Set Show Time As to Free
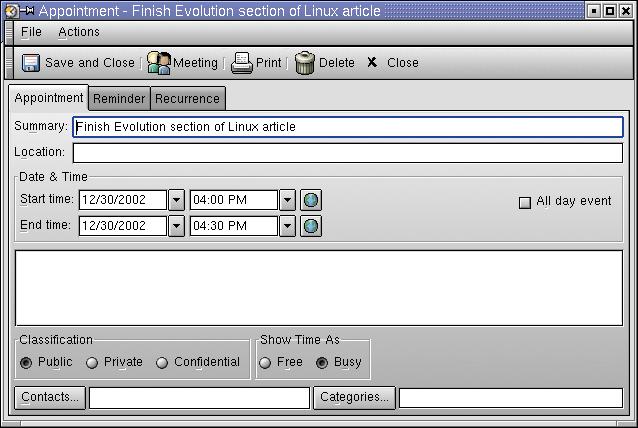Screen dimensions: 638x428 pyautogui.click(x=265, y=363)
